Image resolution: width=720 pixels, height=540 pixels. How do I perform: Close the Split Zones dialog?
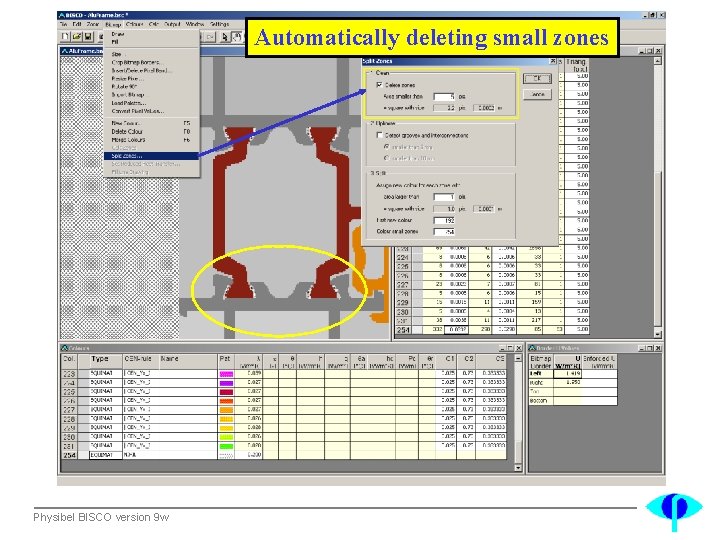click(553, 61)
